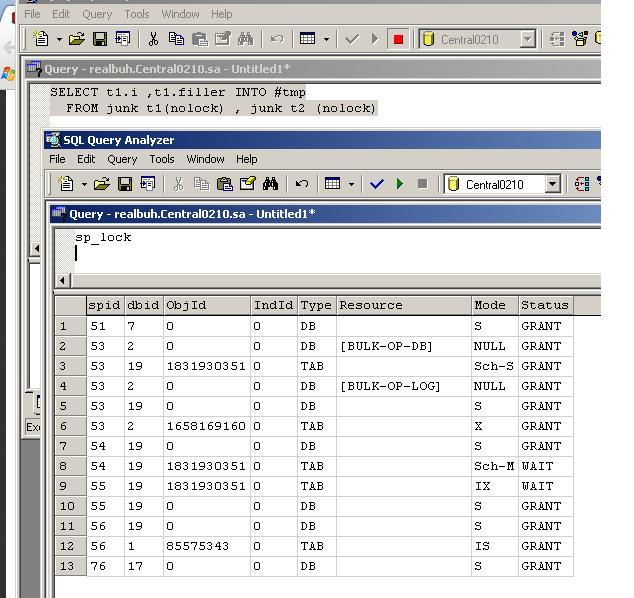Viewport: 634px width, 598px height.
Task: Click Open folder icon in front window toolbar
Action: 102,184
